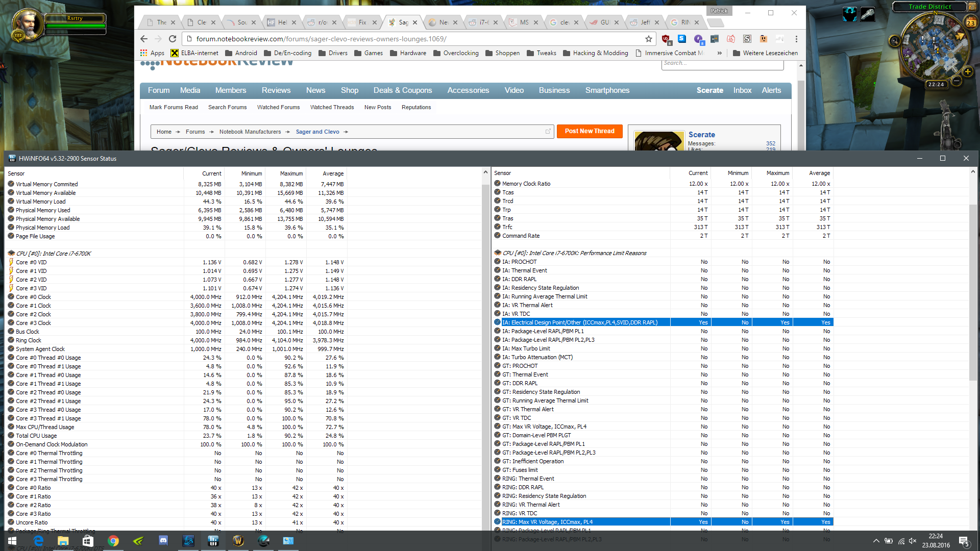
Task: Launch Windows Store from the taskbar
Action: coord(88,541)
